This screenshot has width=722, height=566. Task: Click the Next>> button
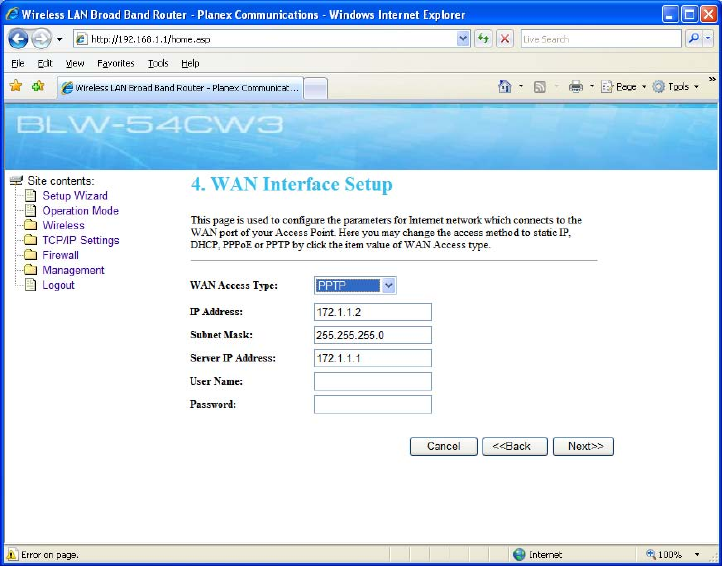[x=583, y=447]
